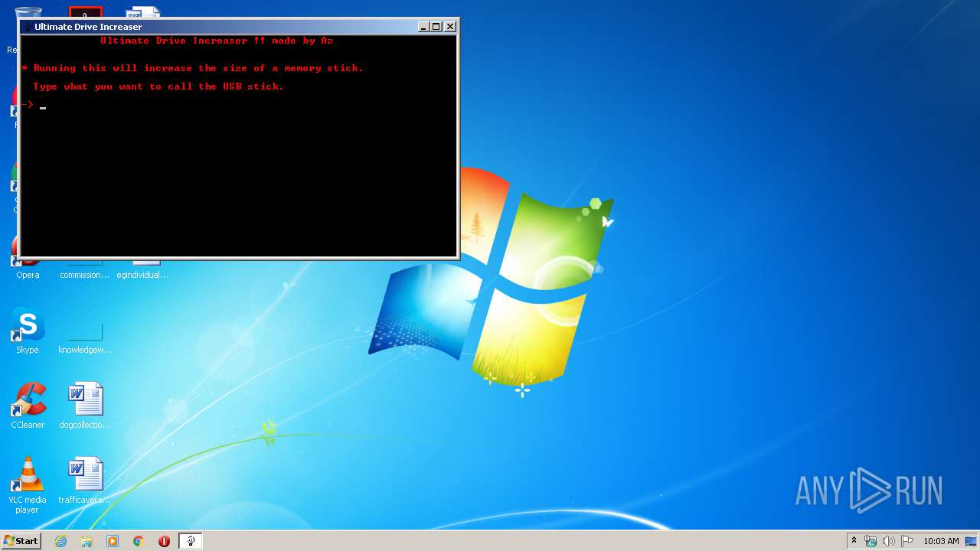Click the Show desktop tray button
Viewport: 980px width, 551px height.
972,541
